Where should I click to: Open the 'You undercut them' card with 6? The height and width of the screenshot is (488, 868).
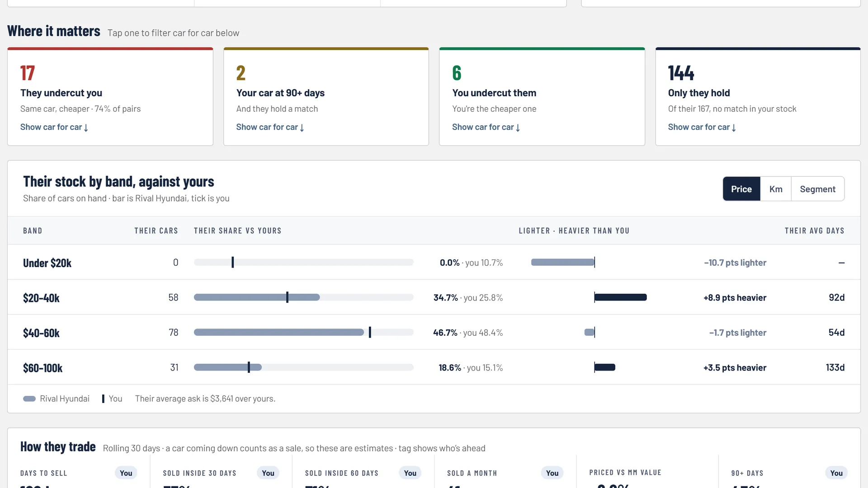pos(542,97)
